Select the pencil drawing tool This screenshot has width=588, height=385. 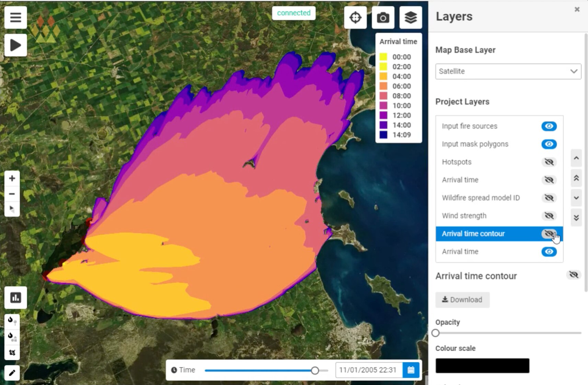pyautogui.click(x=12, y=373)
